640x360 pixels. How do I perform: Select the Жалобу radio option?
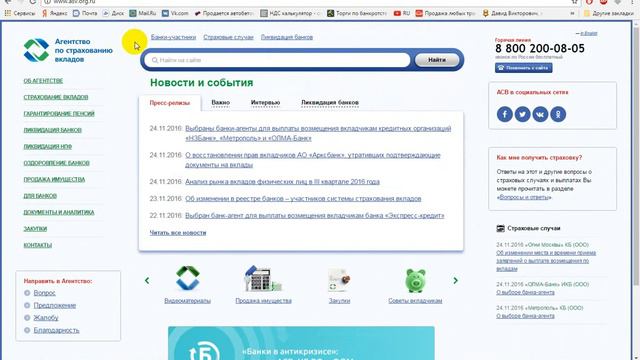pos(27,318)
